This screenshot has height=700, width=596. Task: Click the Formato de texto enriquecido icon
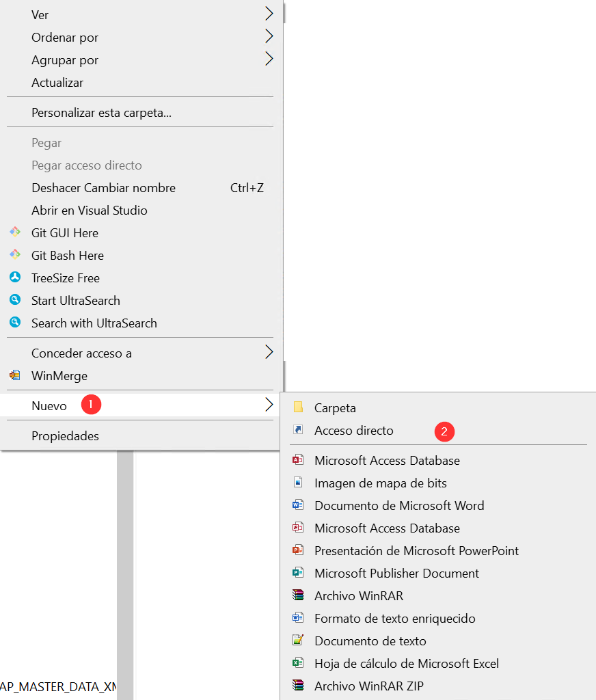[x=298, y=617]
